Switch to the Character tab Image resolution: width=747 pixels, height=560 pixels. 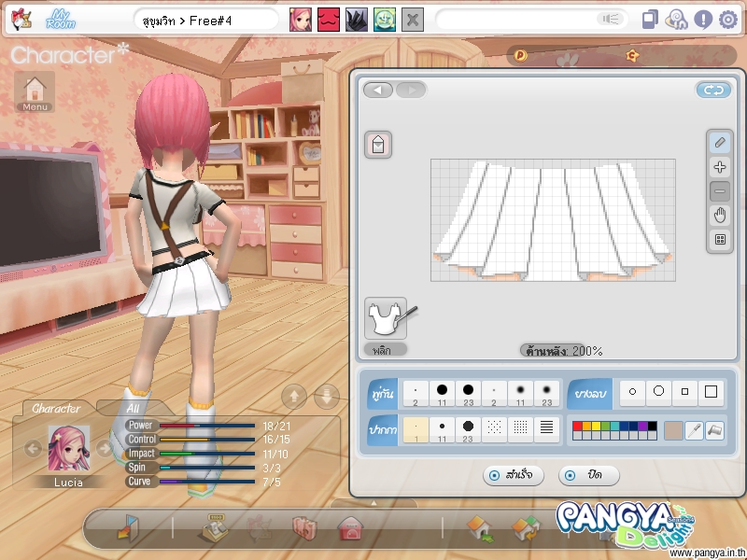click(56, 408)
